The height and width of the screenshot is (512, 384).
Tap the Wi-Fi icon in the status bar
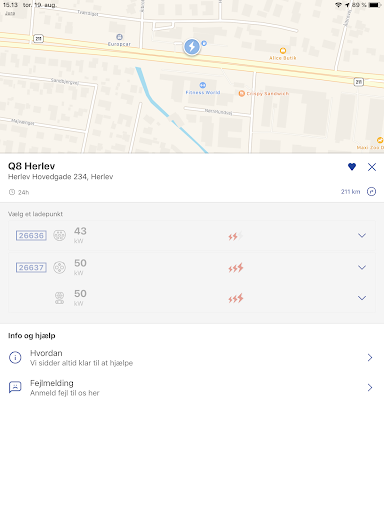pos(339,5)
